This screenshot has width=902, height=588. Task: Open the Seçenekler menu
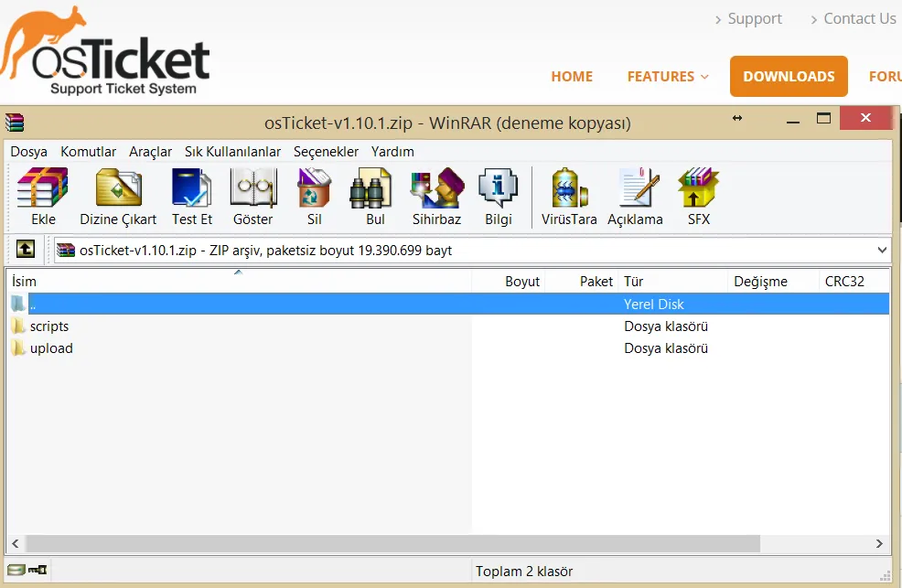click(326, 152)
